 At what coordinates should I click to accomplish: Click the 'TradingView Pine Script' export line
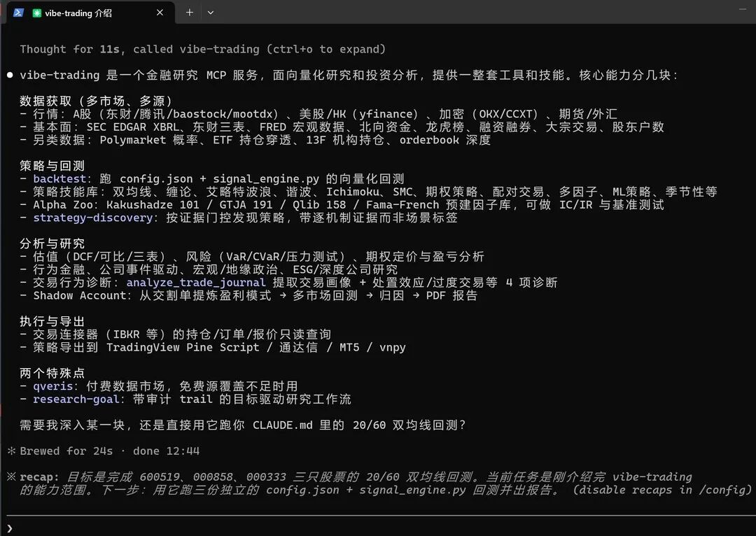pos(213,348)
